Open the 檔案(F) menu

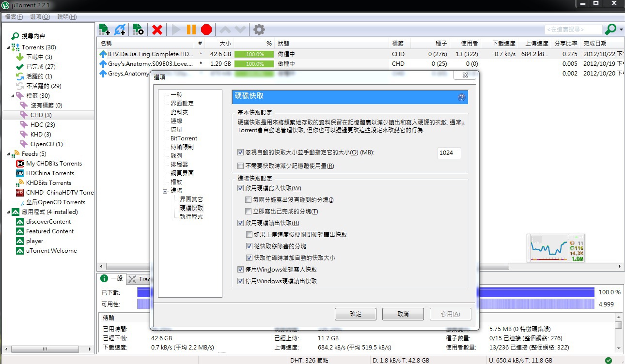click(x=14, y=17)
